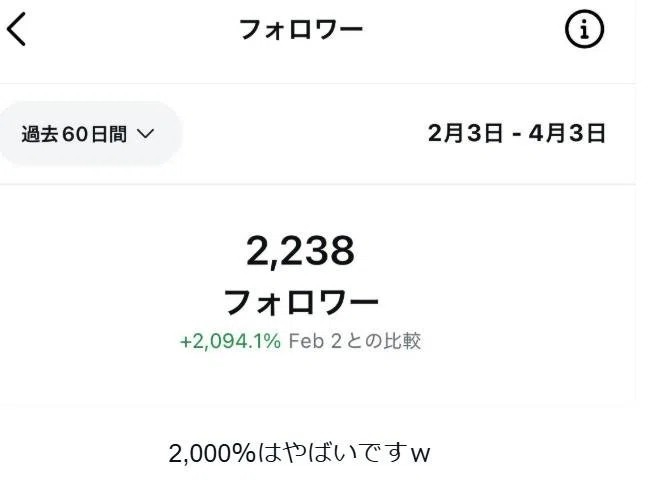Click the 2,000% figure in the caption
Viewport: 655px width, 502px height.
pyautogui.click(x=213, y=454)
